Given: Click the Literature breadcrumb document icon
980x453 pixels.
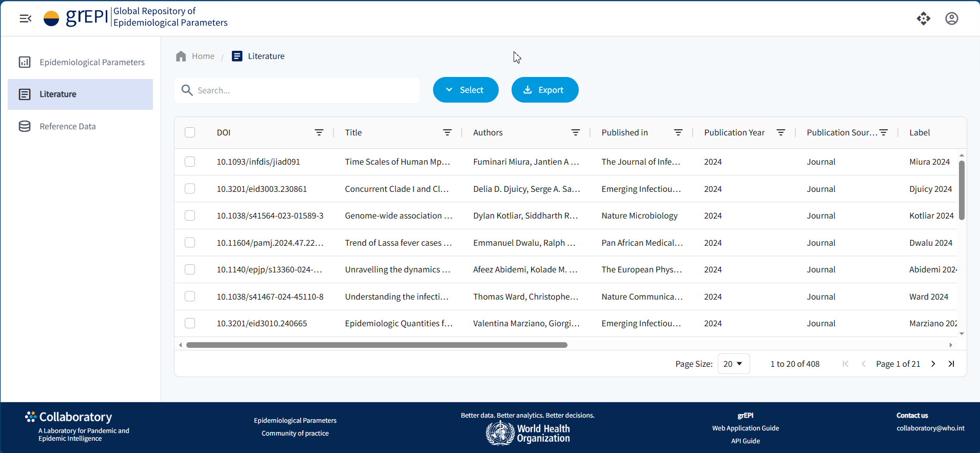Looking at the screenshot, I should tap(237, 56).
